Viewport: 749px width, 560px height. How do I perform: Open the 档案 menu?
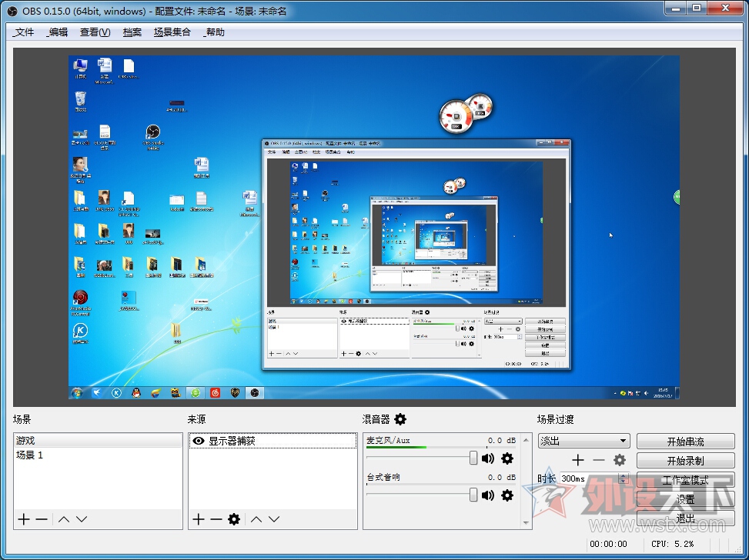pos(132,32)
